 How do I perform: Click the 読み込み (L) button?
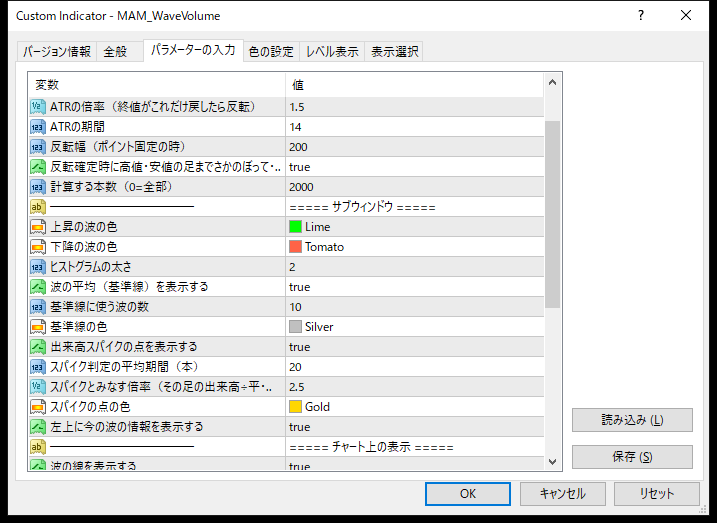coord(632,420)
